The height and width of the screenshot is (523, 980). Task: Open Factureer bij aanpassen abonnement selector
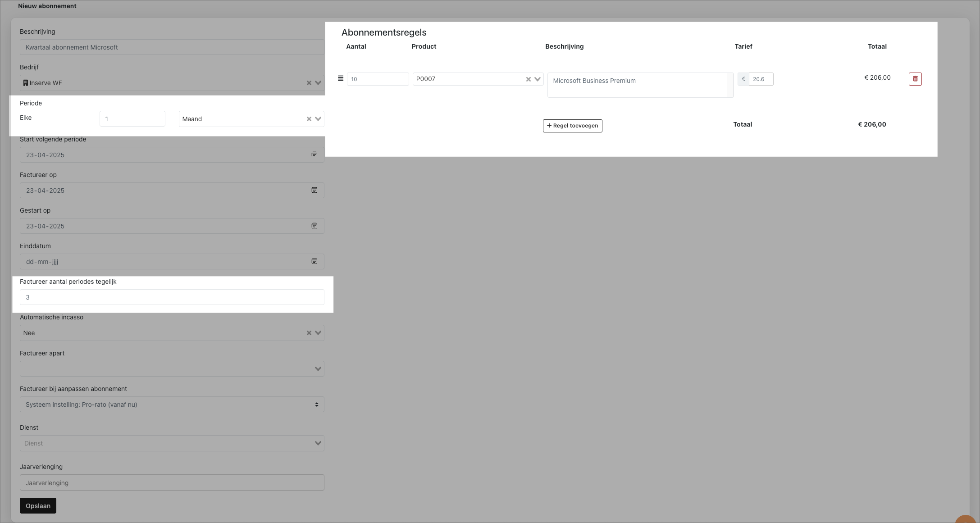point(172,405)
